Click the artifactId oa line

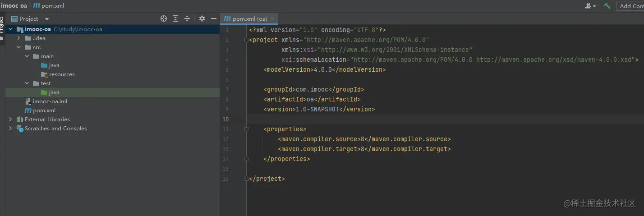(x=312, y=99)
